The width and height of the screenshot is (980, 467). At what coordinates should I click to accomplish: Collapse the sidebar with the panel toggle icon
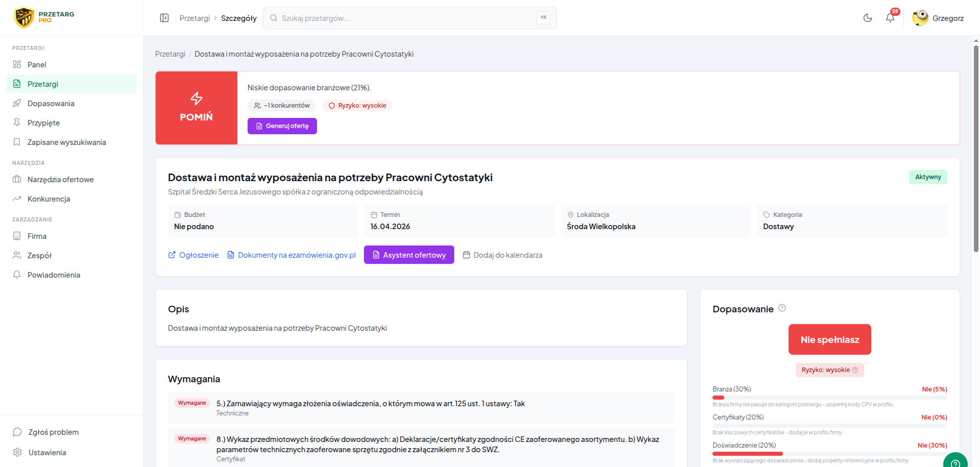pyautogui.click(x=164, y=18)
